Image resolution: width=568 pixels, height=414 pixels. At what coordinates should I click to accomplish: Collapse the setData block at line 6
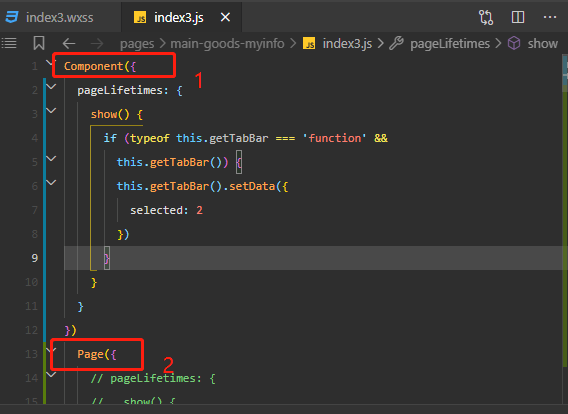pyautogui.click(x=51, y=183)
